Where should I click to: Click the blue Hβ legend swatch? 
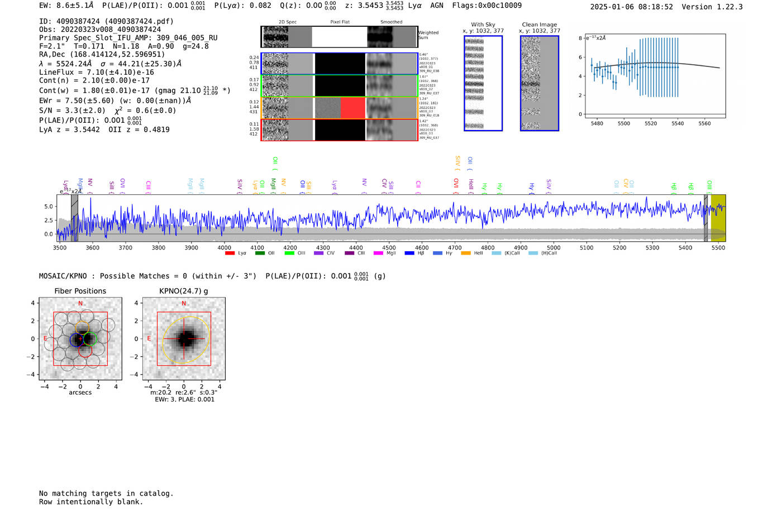[409, 253]
